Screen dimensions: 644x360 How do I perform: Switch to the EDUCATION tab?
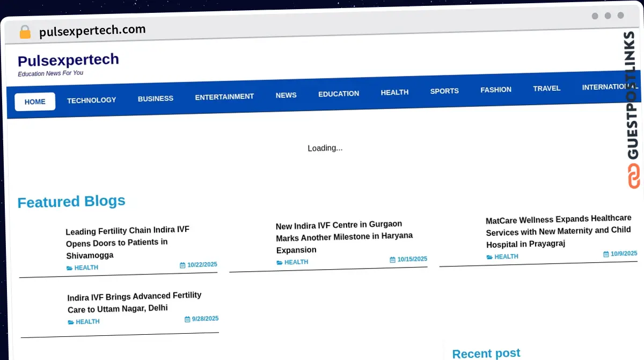pyautogui.click(x=338, y=93)
